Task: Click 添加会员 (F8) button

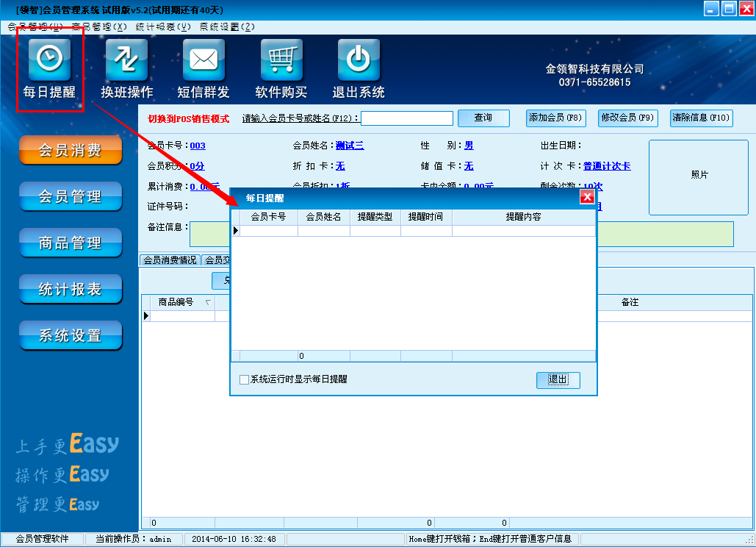Action: coord(555,118)
